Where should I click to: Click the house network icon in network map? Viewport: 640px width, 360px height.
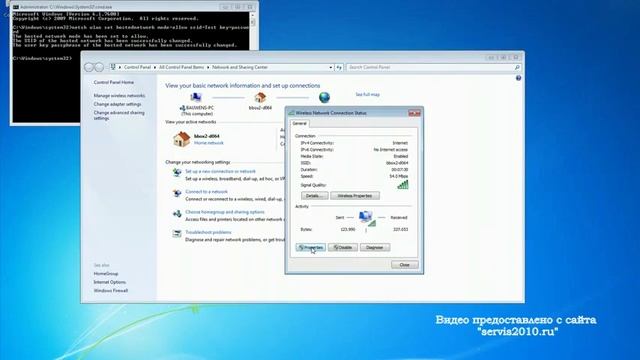coord(260,97)
